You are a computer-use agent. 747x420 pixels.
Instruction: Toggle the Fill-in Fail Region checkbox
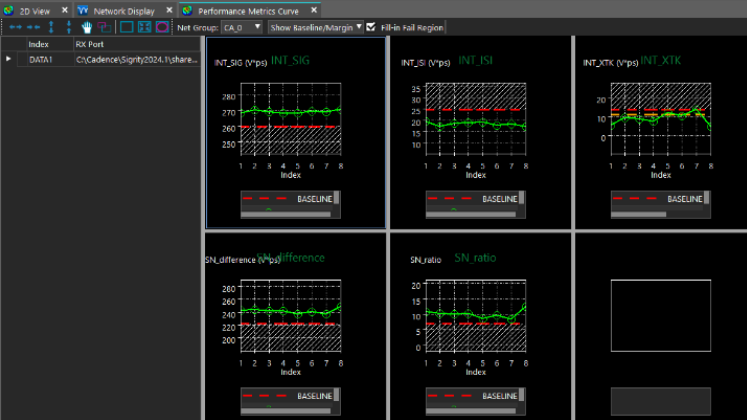pos(372,27)
